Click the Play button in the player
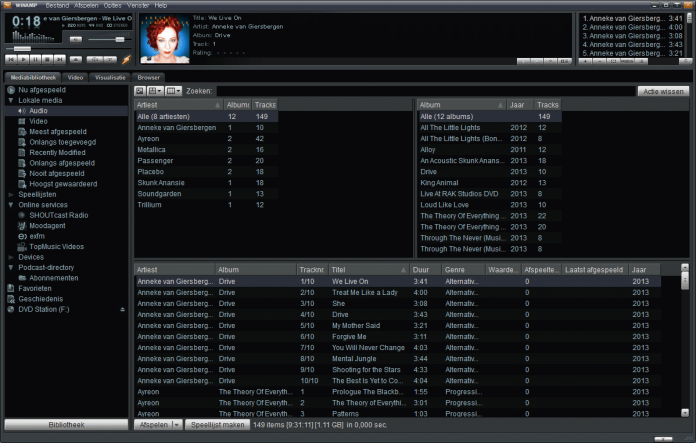This screenshot has height=443, width=696. (x=23, y=59)
